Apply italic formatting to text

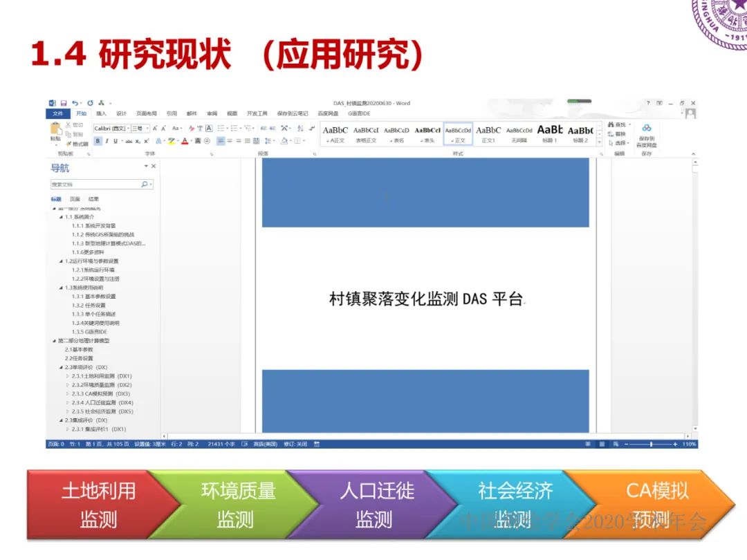107,142
